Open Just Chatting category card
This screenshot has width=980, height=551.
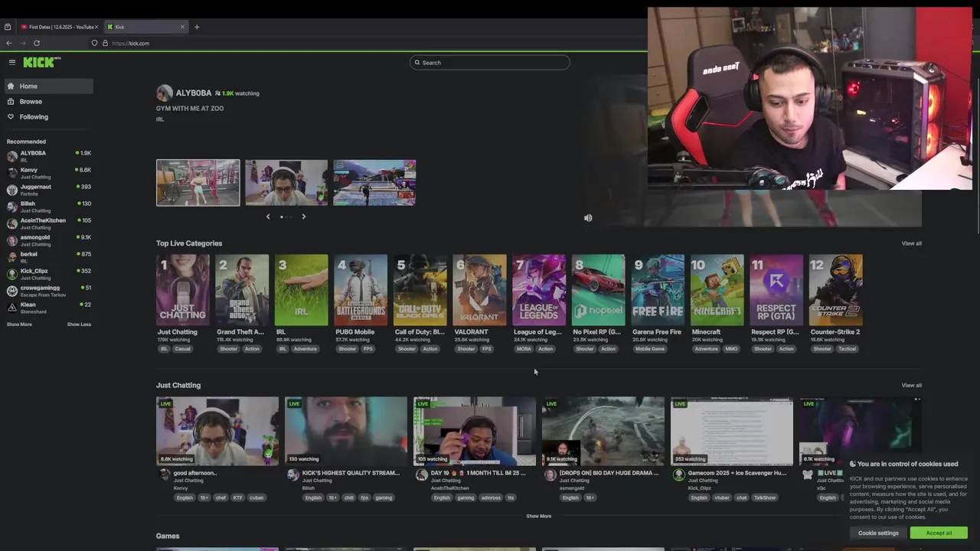click(183, 290)
